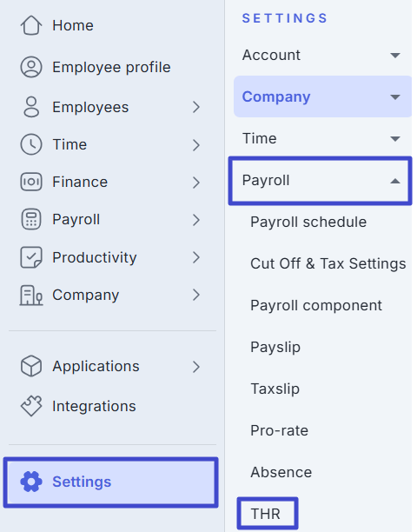Viewport: 417px width, 532px height.
Task: Select Payroll schedule menu item
Action: pos(308,223)
